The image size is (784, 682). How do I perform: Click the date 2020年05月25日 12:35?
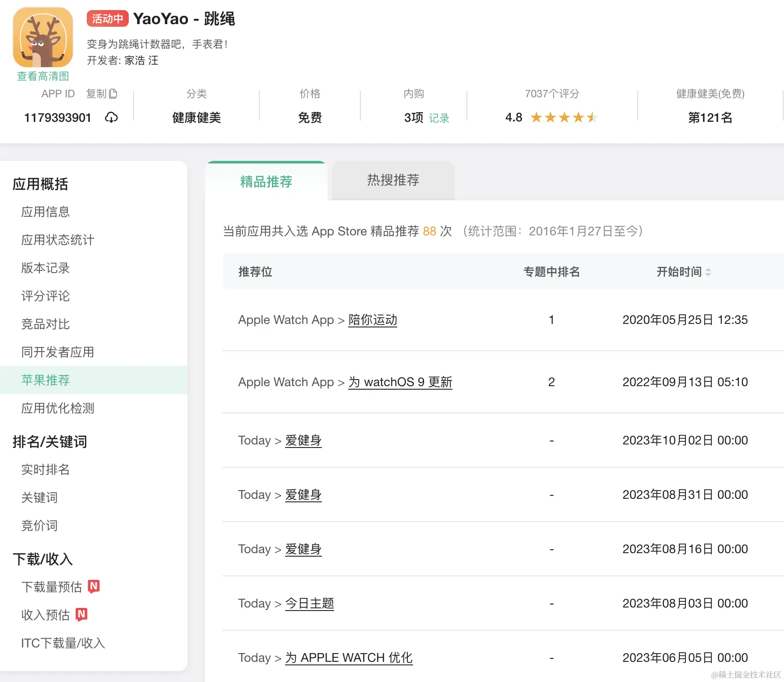[685, 320]
